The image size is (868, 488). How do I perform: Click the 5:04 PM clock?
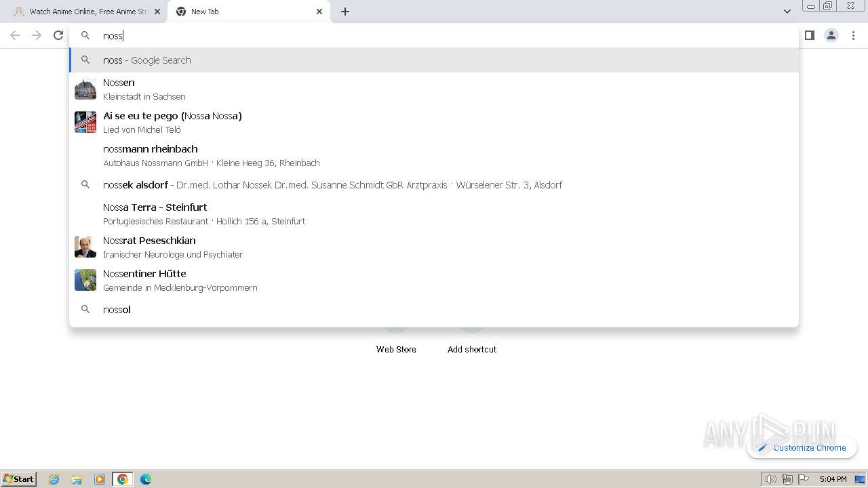click(x=833, y=479)
